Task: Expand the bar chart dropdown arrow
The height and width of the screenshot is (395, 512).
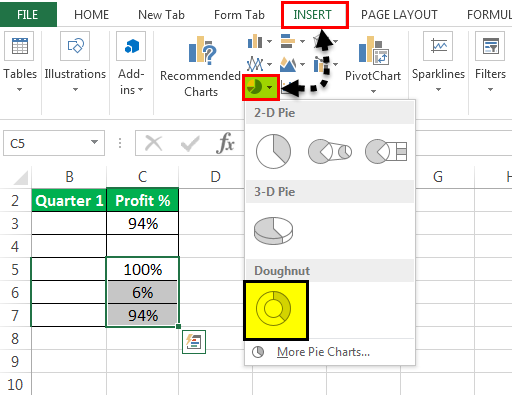Action: point(302,42)
